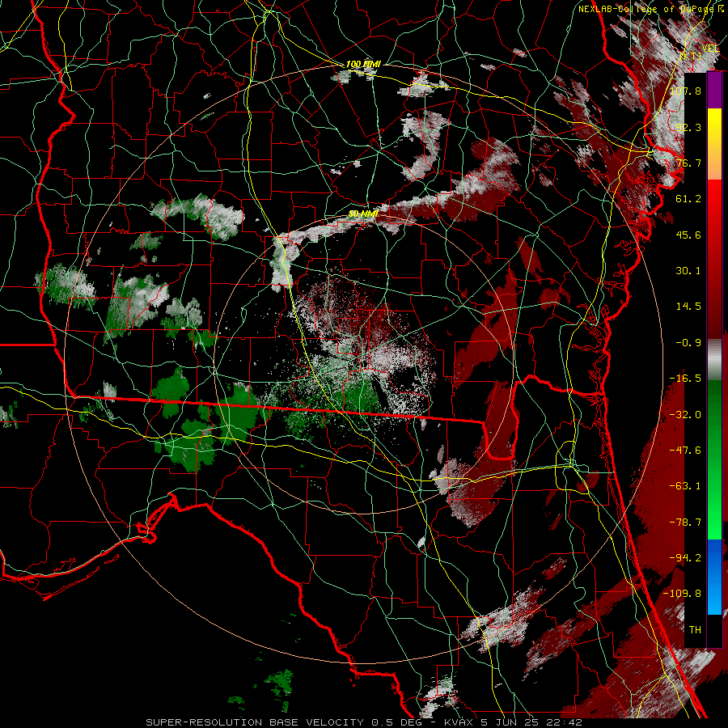This screenshot has height=728, width=728.
Task: Click the -63.1 velocity scale label
Action: click(685, 486)
